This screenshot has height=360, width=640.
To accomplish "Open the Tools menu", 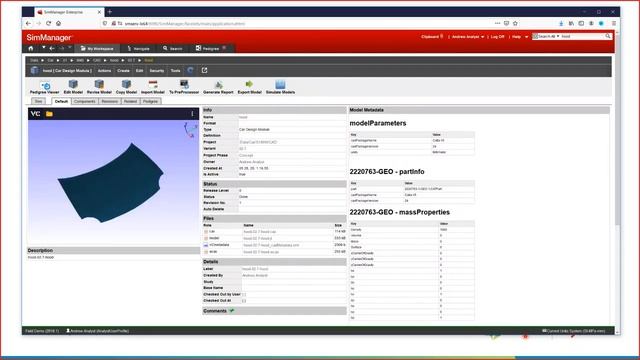I will 176,71.
